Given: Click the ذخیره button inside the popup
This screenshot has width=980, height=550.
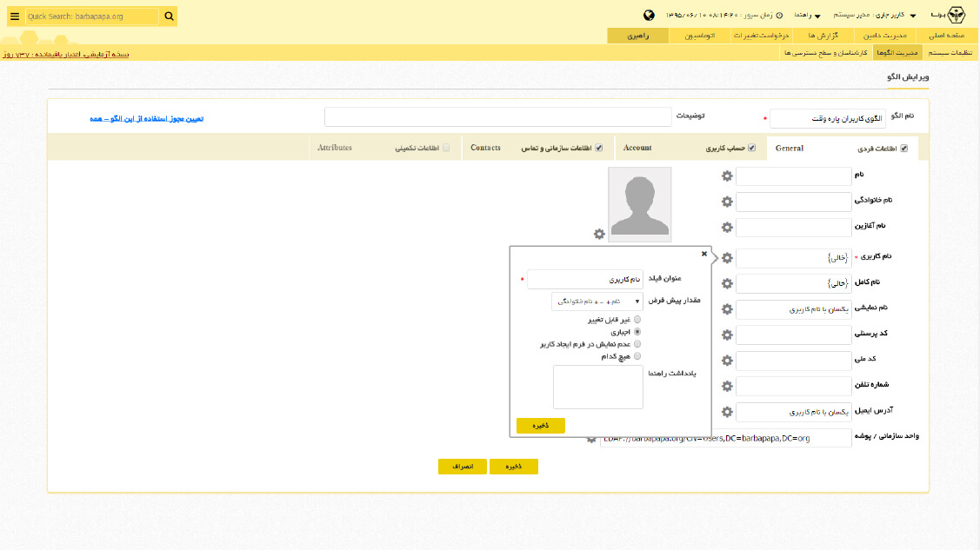Looking at the screenshot, I should (541, 426).
